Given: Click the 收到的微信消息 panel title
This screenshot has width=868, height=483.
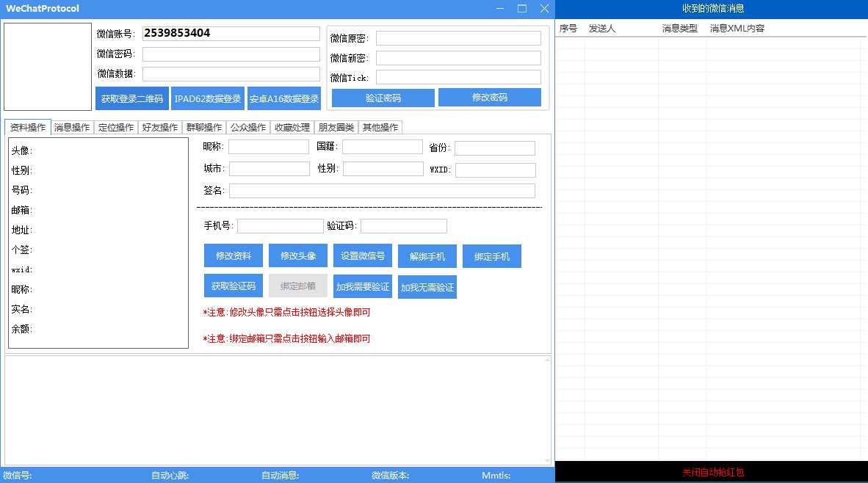Looking at the screenshot, I should pyautogui.click(x=712, y=8).
